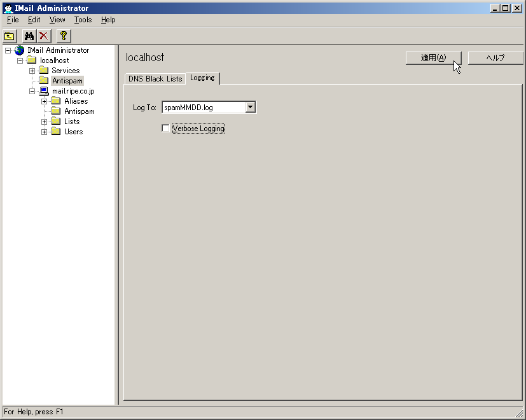The height and width of the screenshot is (420, 526).
Task: Click the folder icon of Antispam under localhost
Action: coord(44,80)
